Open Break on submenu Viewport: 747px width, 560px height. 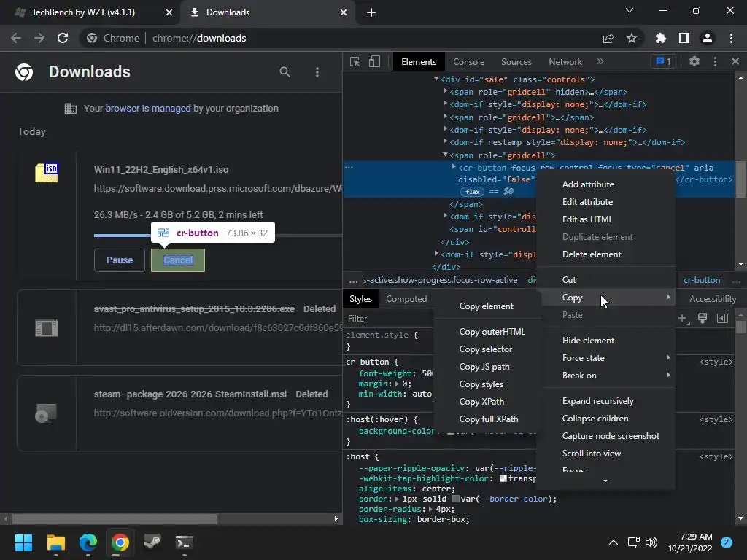coord(606,376)
